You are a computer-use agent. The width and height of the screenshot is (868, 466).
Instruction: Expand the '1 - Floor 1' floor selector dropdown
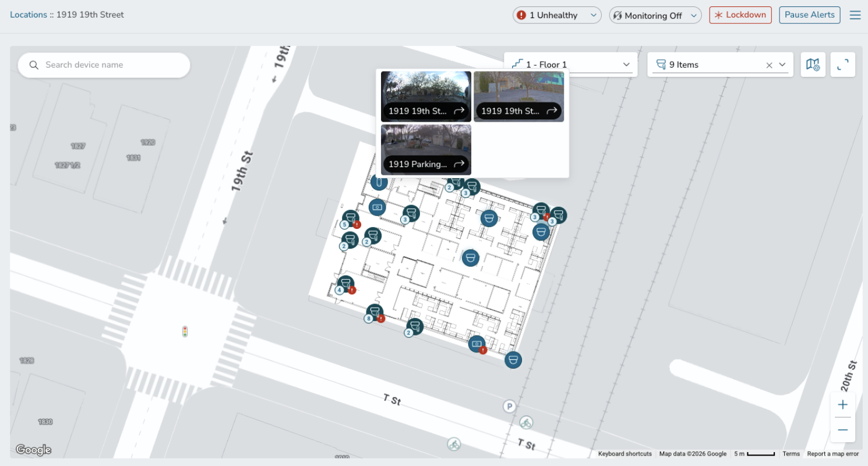[x=626, y=64]
